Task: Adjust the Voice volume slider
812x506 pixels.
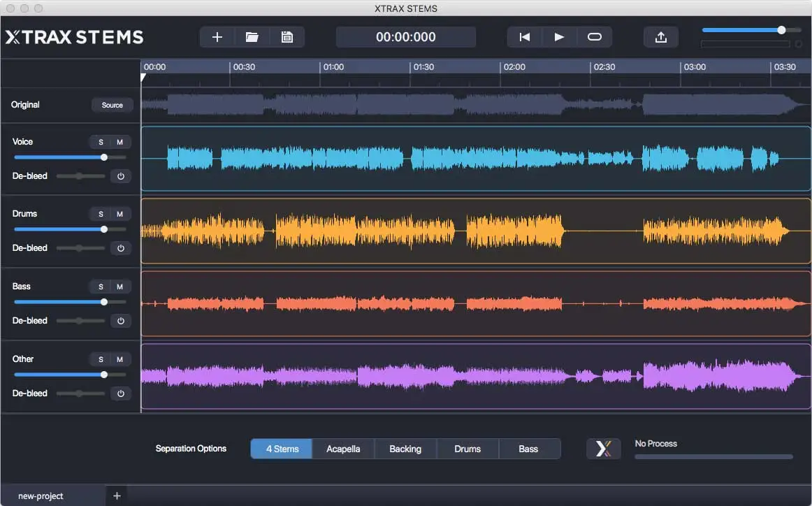Action: click(x=103, y=157)
